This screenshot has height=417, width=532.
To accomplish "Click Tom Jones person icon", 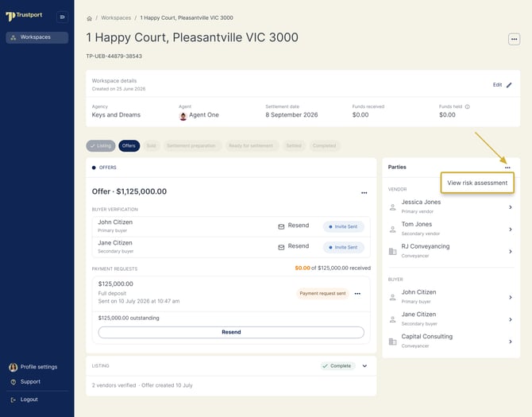I will pyautogui.click(x=392, y=230).
